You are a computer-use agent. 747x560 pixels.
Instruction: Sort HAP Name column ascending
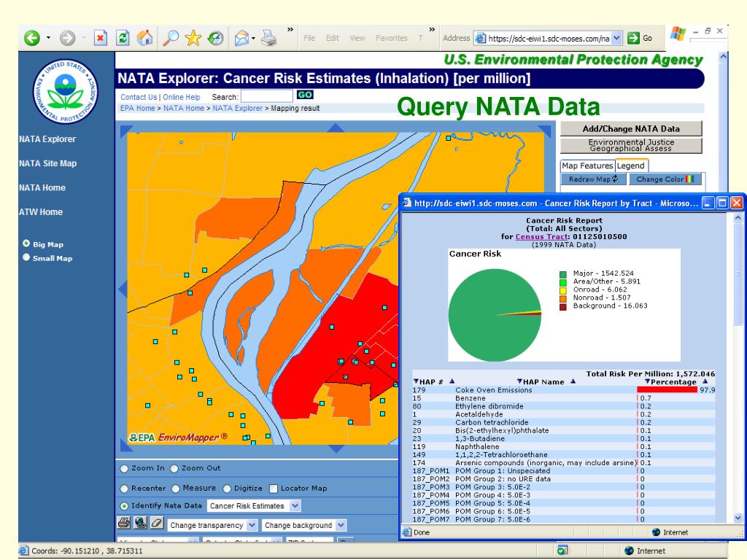(x=573, y=381)
